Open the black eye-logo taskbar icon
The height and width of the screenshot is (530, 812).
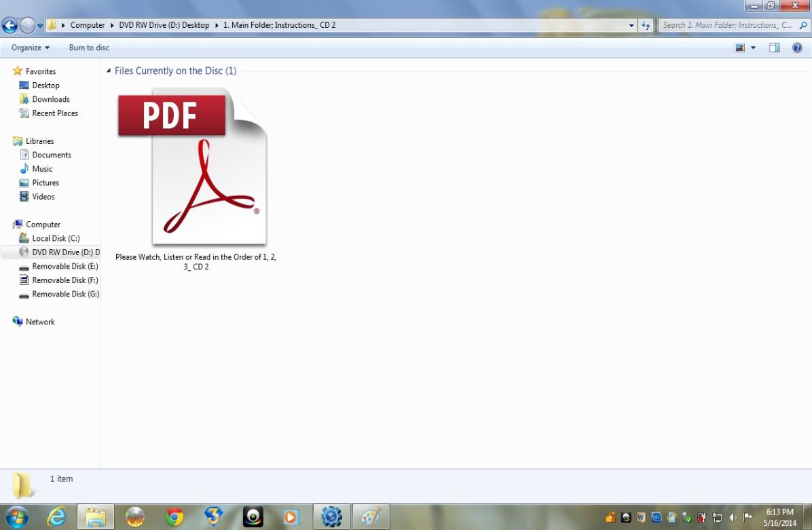253,516
